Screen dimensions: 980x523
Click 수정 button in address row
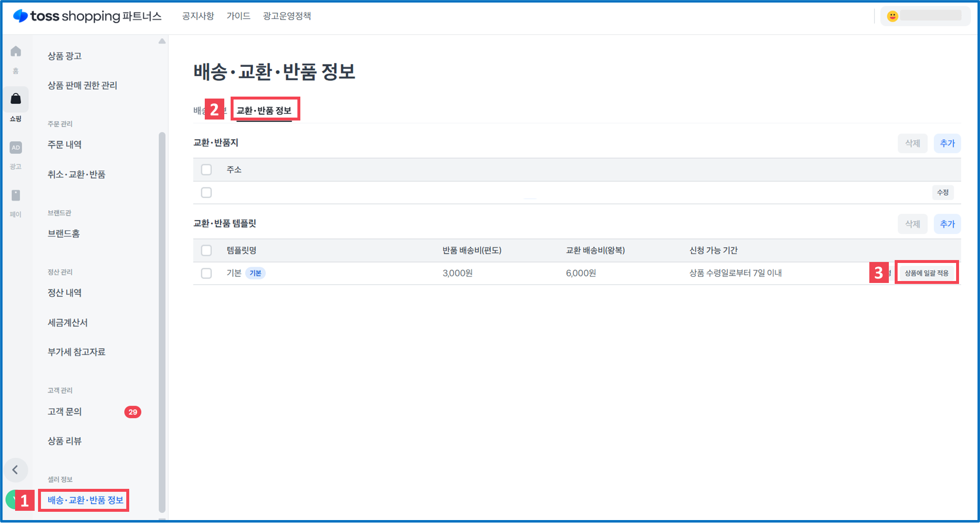point(942,193)
